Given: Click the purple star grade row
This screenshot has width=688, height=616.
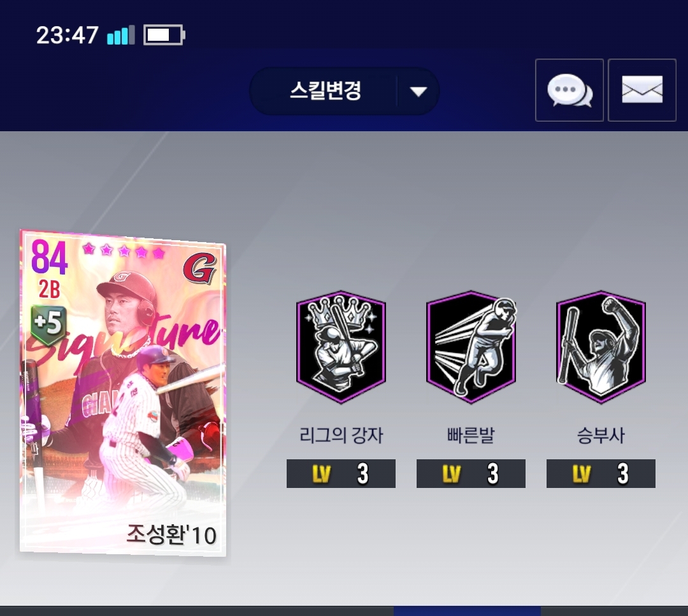Looking at the screenshot, I should point(124,251).
